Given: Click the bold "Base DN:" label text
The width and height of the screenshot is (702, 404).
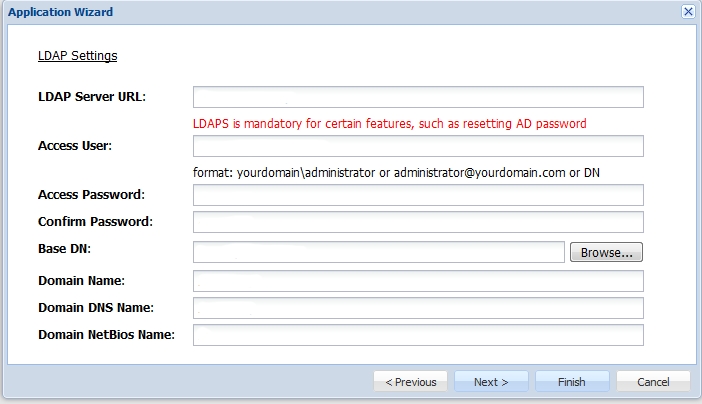Looking at the screenshot, I should point(65,248).
